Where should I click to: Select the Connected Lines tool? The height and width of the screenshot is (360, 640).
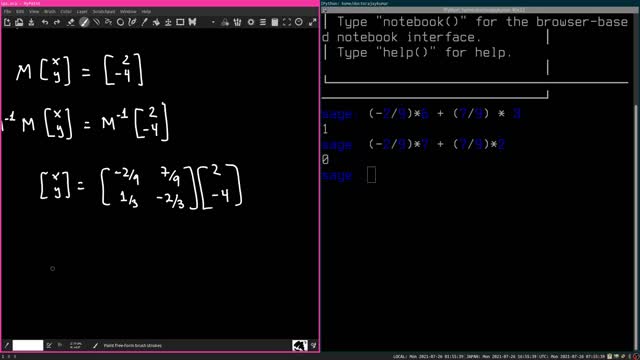108,22
